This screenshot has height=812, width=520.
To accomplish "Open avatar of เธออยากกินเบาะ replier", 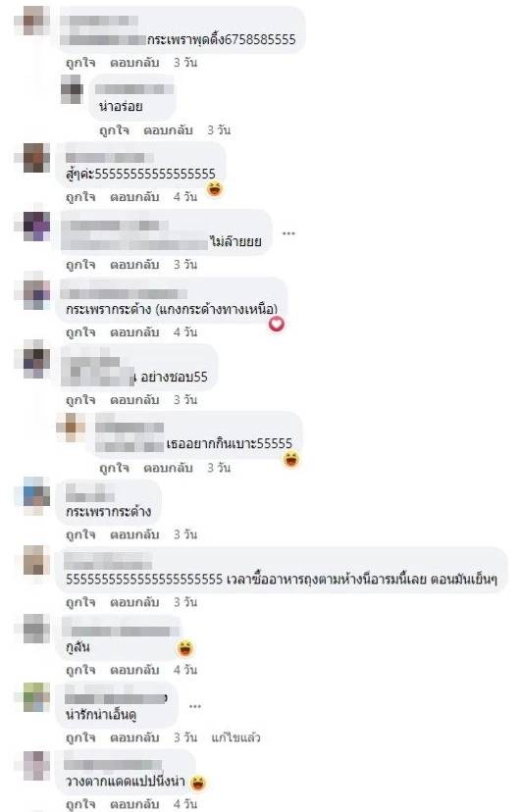I will click(71, 428).
